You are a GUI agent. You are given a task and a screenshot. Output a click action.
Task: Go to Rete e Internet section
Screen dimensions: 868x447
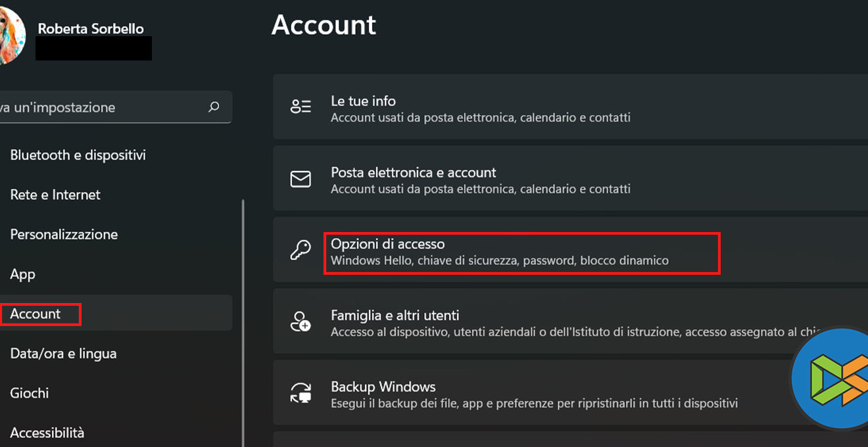pos(55,195)
